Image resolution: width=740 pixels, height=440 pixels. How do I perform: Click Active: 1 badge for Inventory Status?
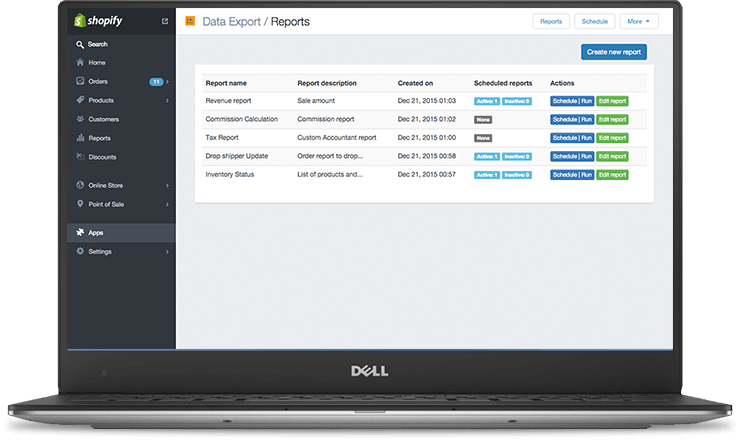(x=486, y=175)
